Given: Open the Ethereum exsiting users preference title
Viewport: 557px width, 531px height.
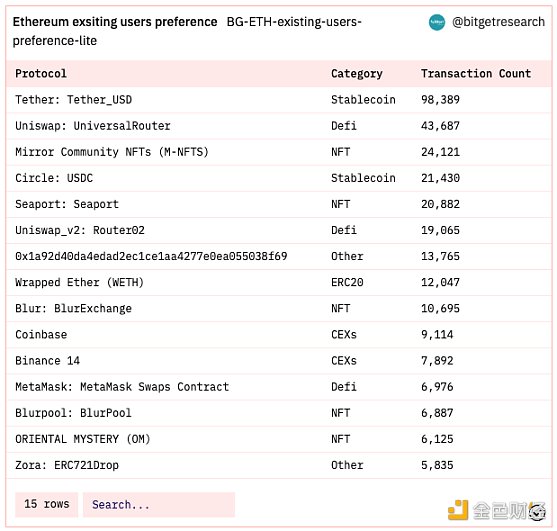Looking at the screenshot, I should 115,22.
